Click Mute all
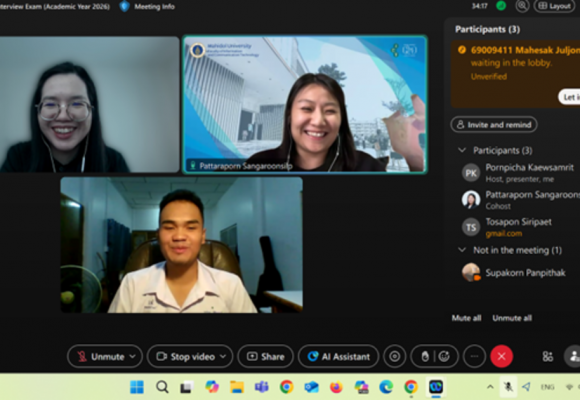Screen dimensions: 580x400 pos(466,318)
